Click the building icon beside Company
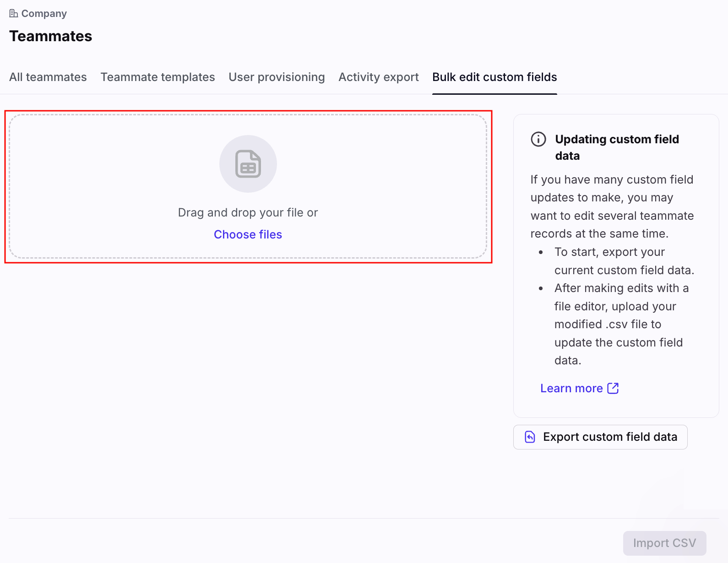This screenshot has width=728, height=563. coord(14,13)
